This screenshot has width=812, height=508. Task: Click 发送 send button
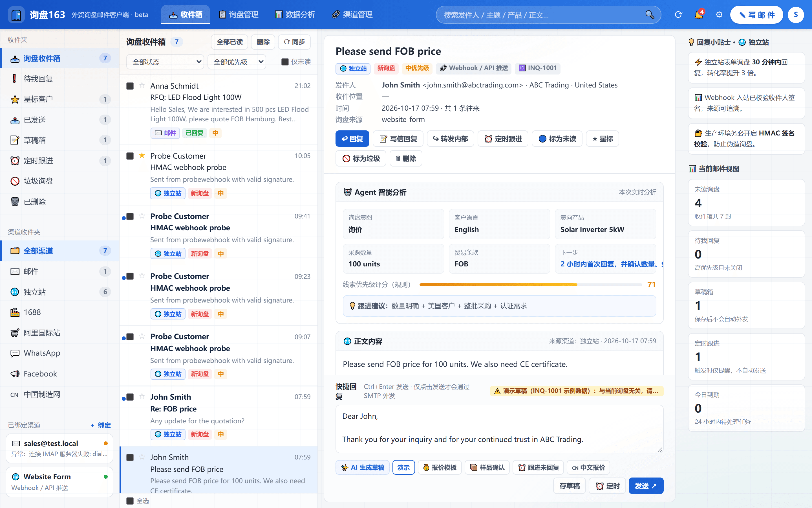(x=646, y=486)
